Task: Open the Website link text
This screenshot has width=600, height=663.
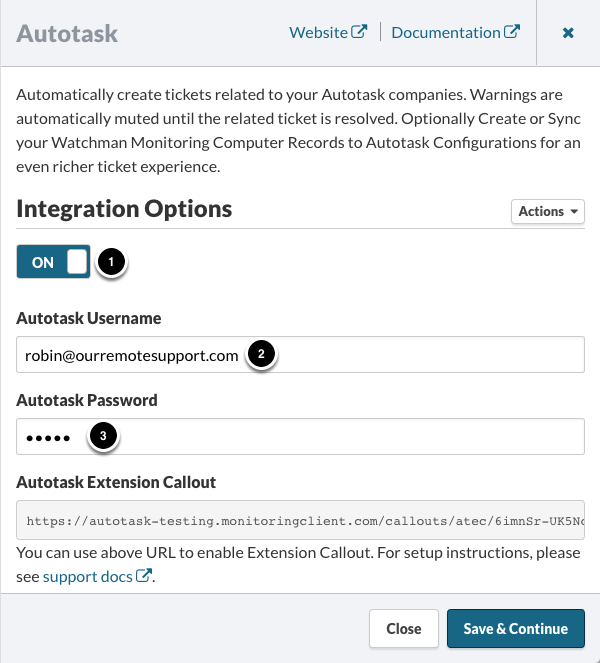Action: (x=318, y=32)
